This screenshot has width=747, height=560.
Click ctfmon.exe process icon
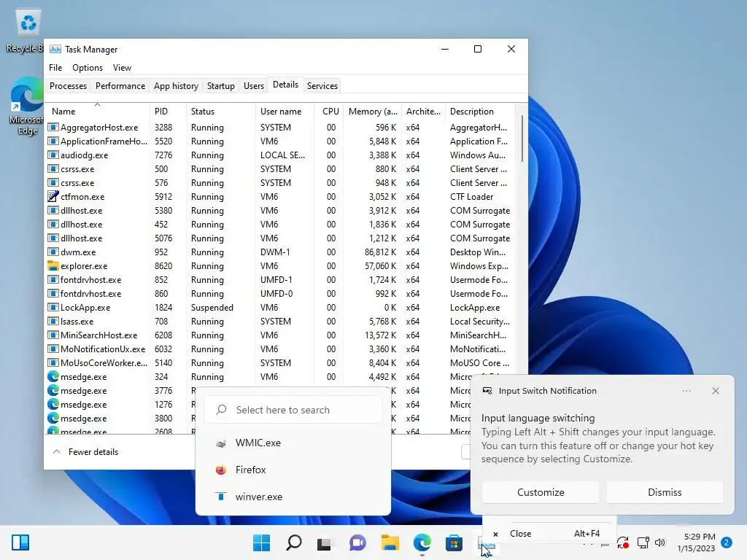(53, 196)
